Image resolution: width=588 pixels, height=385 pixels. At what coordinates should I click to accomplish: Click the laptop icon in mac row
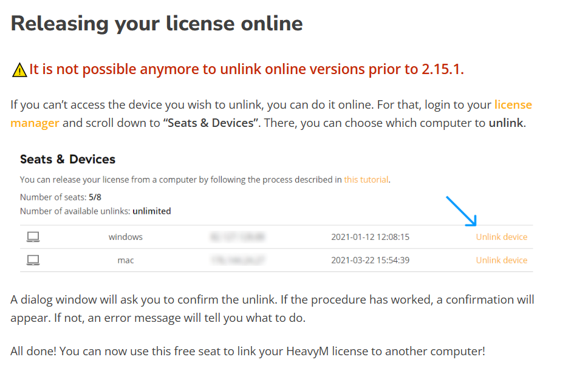(x=33, y=260)
